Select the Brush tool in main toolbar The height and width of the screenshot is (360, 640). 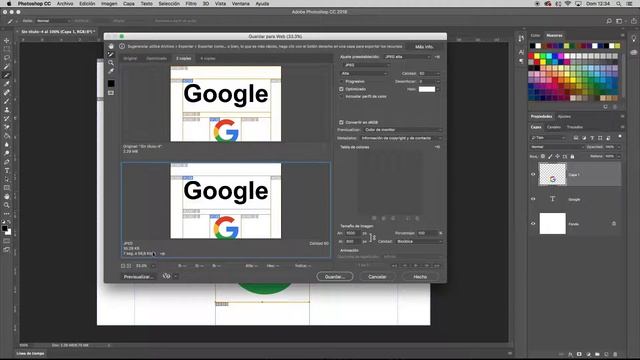[7, 101]
